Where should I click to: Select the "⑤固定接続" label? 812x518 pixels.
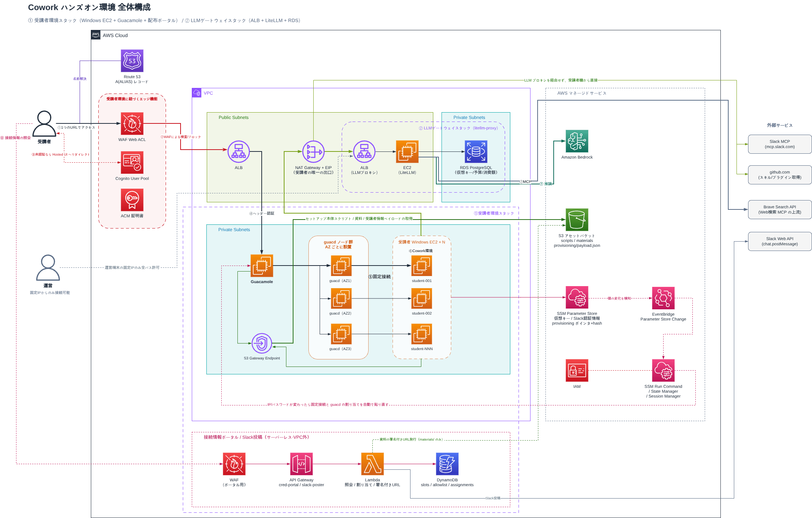379,277
